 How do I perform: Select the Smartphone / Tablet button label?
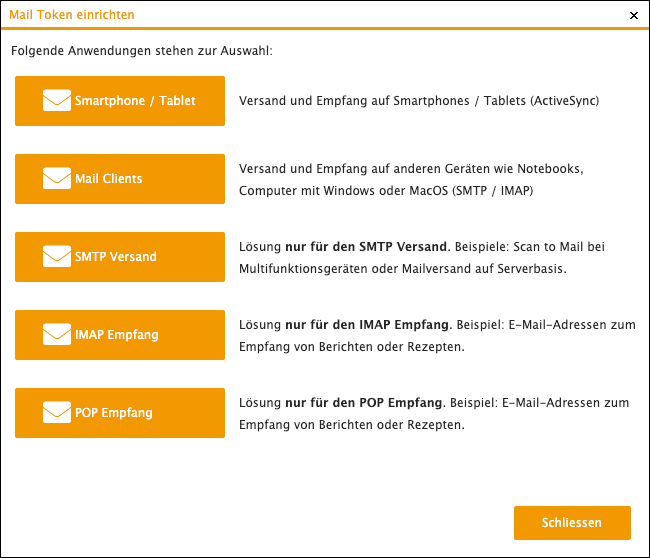[x=135, y=101]
